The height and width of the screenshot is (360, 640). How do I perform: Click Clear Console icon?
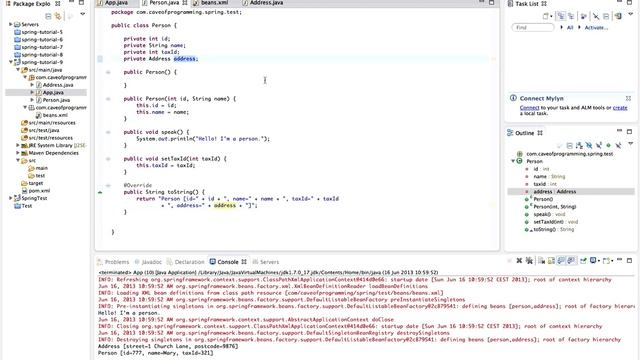pyautogui.click(x=542, y=260)
